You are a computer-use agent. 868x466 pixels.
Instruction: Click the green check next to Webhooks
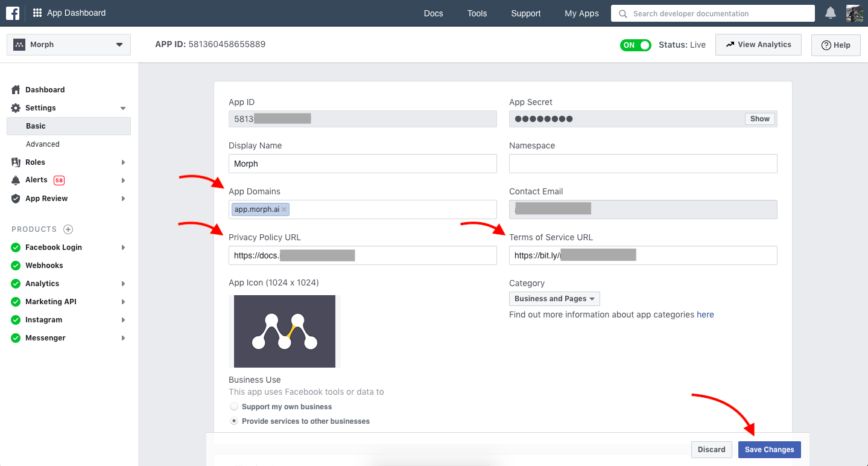(x=16, y=266)
